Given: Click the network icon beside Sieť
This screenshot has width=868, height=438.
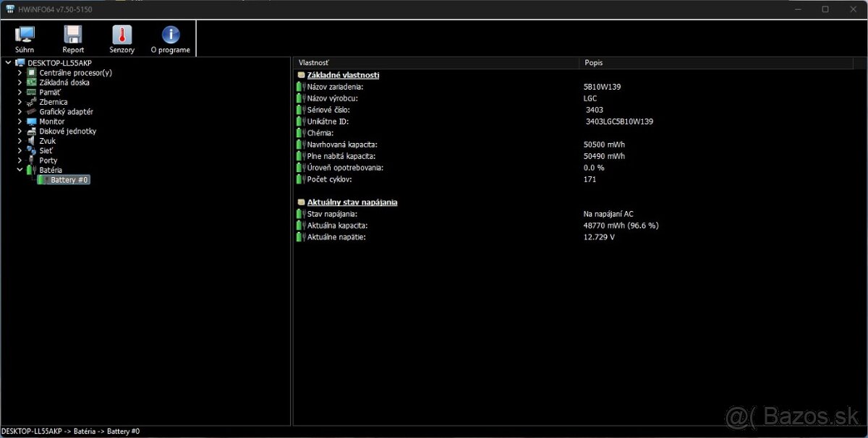Looking at the screenshot, I should (x=30, y=150).
